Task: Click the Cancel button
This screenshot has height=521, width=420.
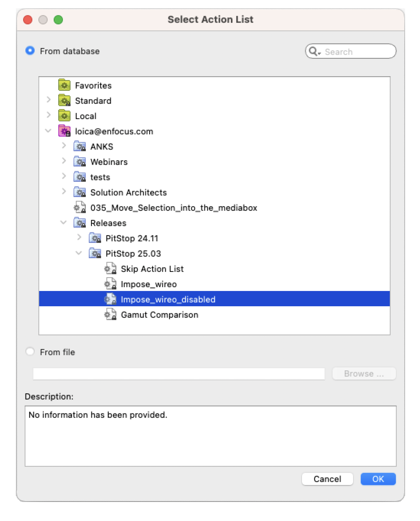Action: point(327,479)
